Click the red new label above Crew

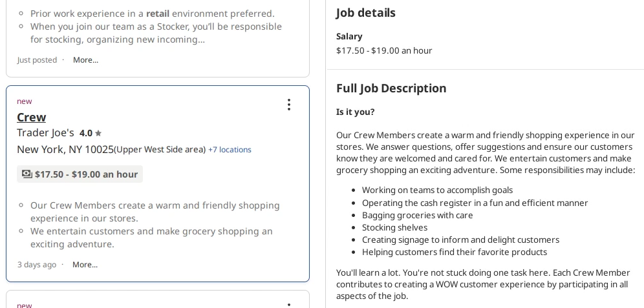[x=24, y=101]
